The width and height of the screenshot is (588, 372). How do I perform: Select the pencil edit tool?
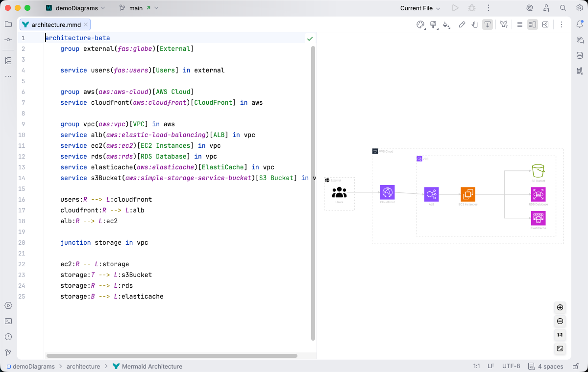point(462,24)
